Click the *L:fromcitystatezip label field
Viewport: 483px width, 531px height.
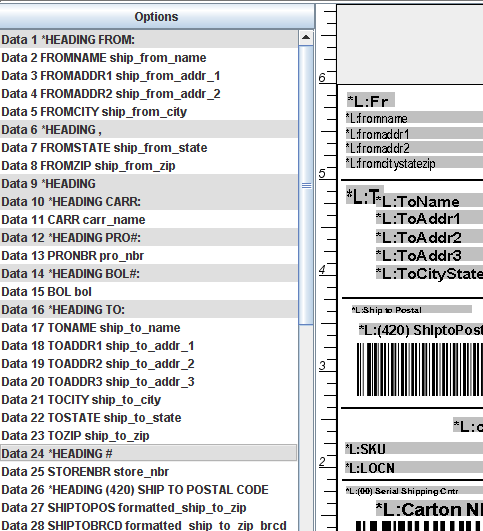[414, 163]
